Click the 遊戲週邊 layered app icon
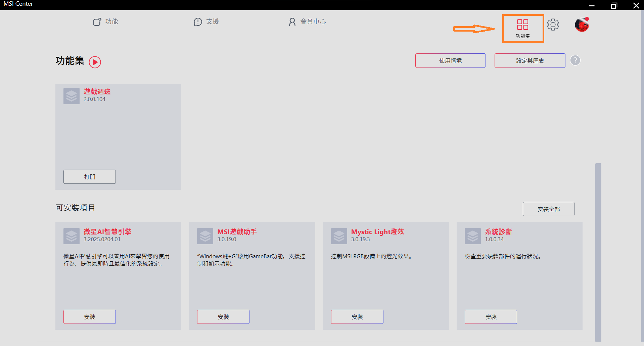This screenshot has height=346, width=644. pos(72,96)
